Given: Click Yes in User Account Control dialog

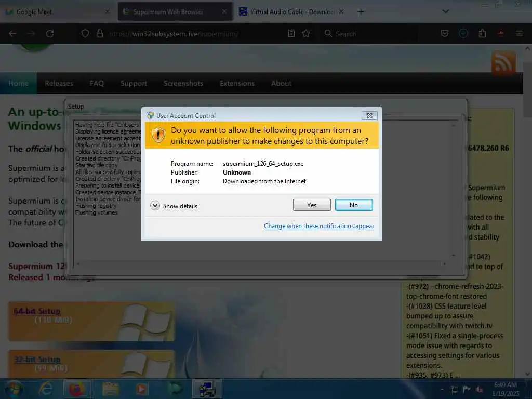Looking at the screenshot, I should 312,205.
